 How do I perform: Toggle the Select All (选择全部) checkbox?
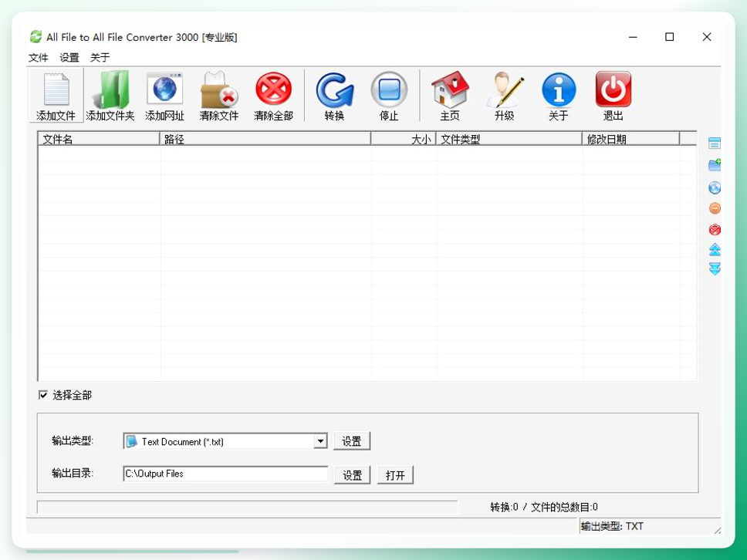coord(43,395)
